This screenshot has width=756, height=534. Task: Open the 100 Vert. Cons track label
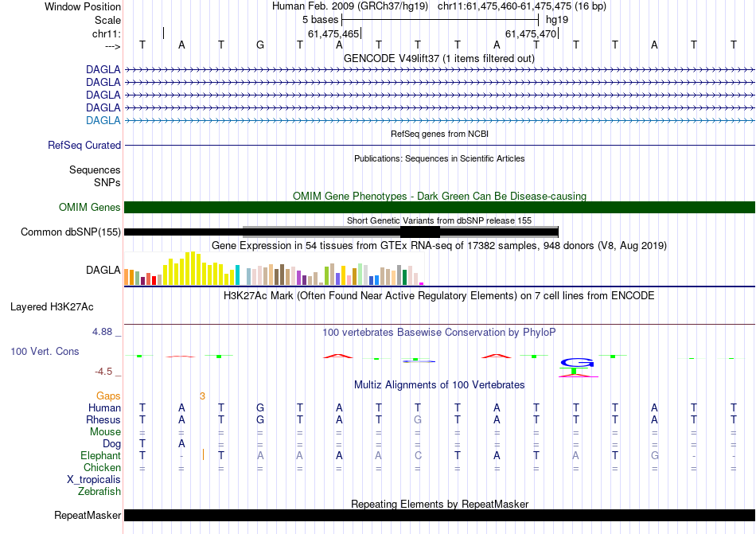pos(45,351)
